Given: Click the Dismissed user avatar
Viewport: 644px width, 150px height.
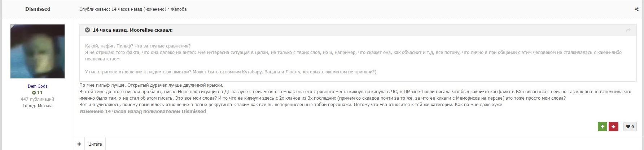Looking at the screenshot, I should [x=38, y=51].
